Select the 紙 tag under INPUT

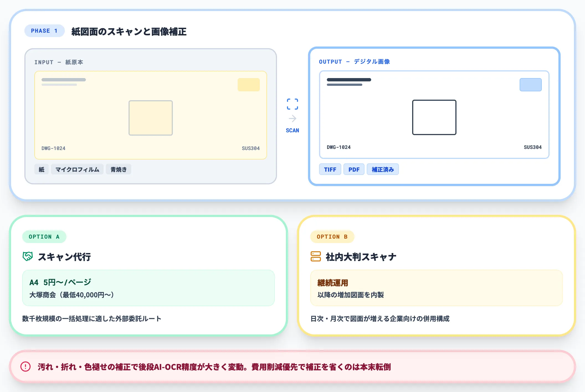[x=41, y=169]
